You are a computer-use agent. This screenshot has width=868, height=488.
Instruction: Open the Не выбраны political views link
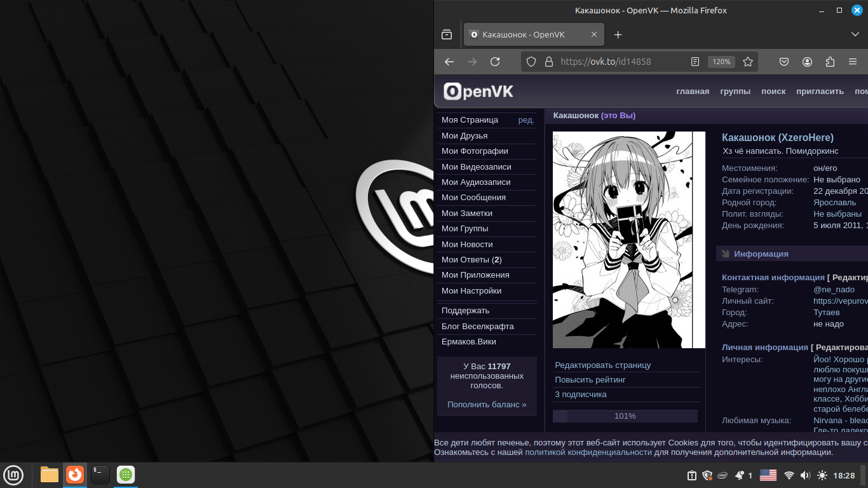click(837, 214)
